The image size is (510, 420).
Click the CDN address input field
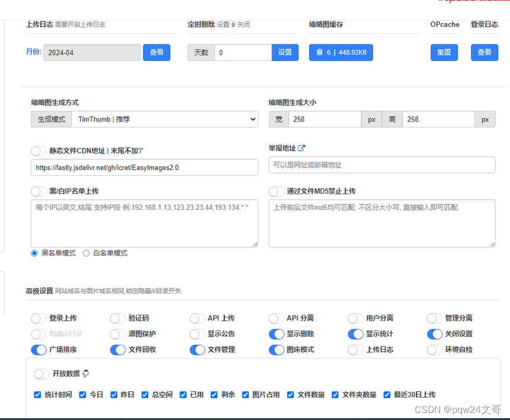[x=145, y=168]
